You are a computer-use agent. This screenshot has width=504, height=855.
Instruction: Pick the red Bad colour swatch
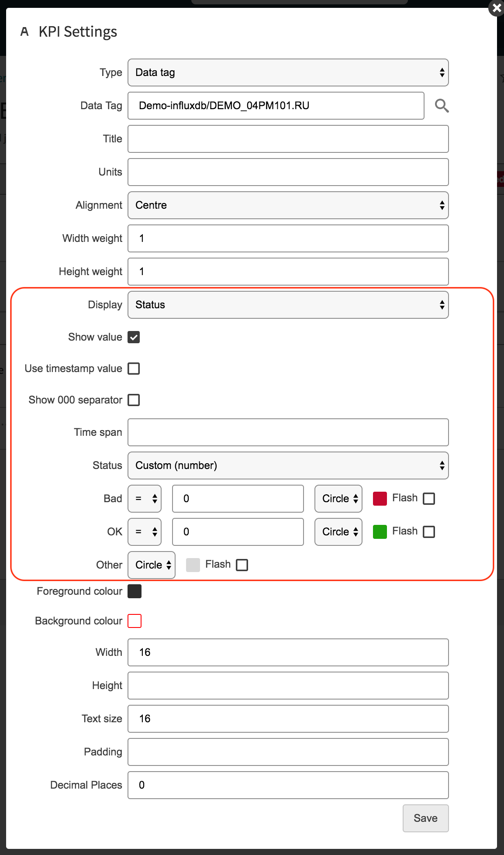380,499
